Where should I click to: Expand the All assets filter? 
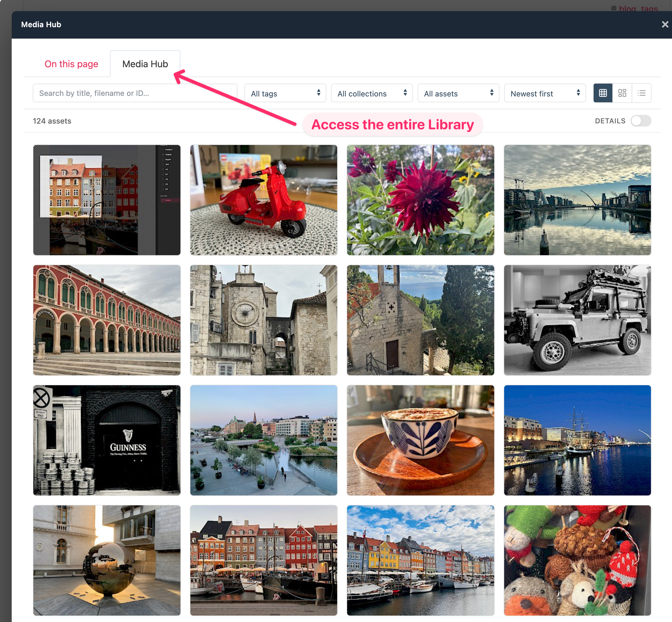(458, 93)
